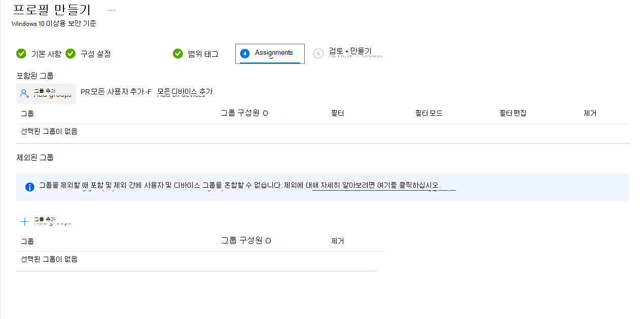Click the info circle beside 그룹 구성원 in excluded groups

click(268, 241)
